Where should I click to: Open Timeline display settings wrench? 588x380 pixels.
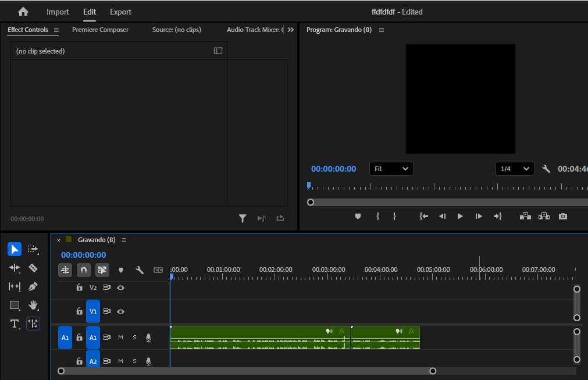pyautogui.click(x=140, y=270)
